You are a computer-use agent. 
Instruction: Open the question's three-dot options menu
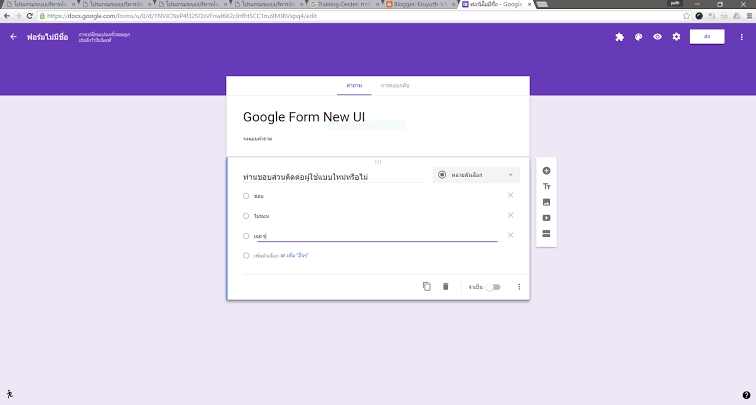coord(519,287)
